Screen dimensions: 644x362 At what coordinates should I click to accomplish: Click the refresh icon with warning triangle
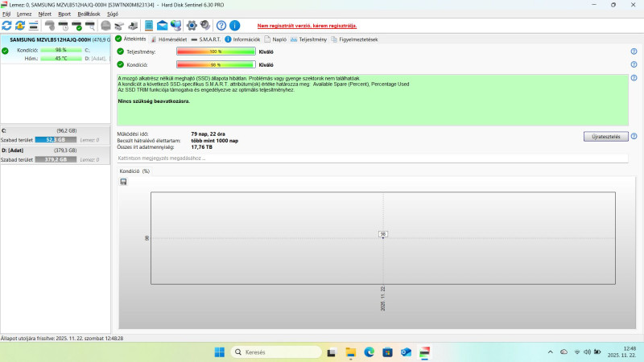click(x=20, y=26)
